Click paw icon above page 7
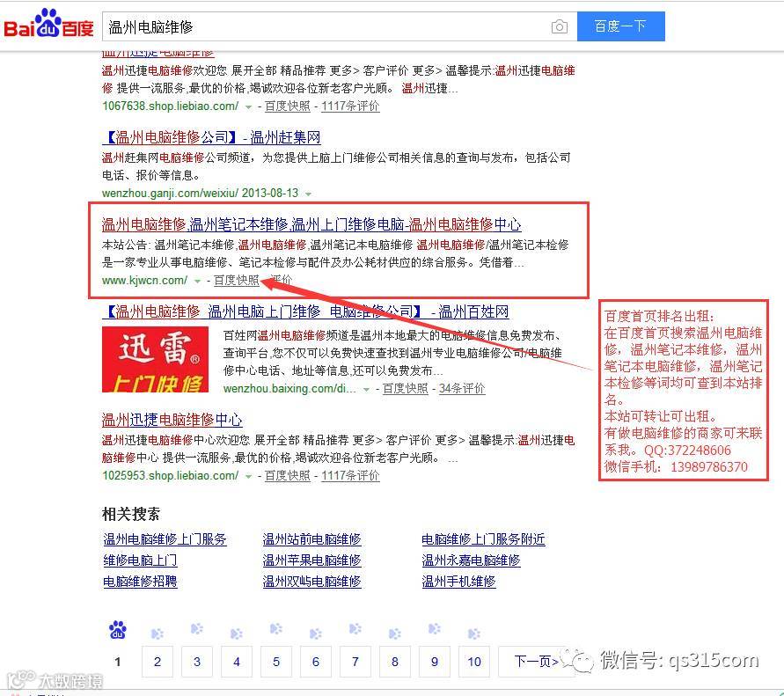The height and width of the screenshot is (696, 784). pyautogui.click(x=355, y=628)
